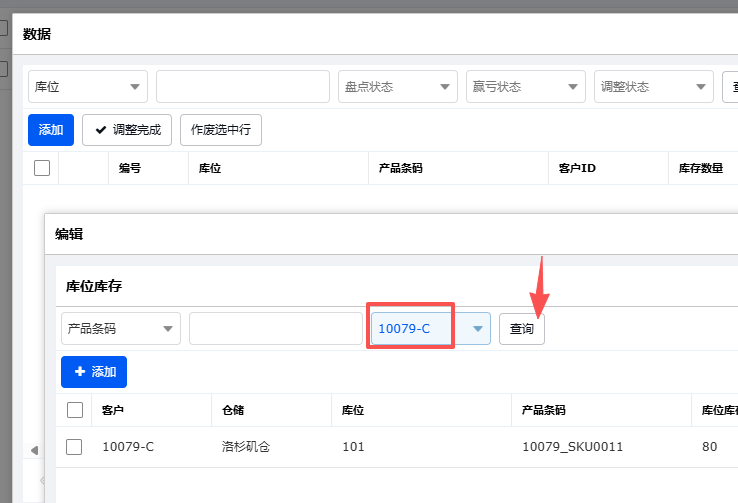Click the 库位 column header in 库位库存 table
This screenshot has width=738, height=503.
coord(352,410)
